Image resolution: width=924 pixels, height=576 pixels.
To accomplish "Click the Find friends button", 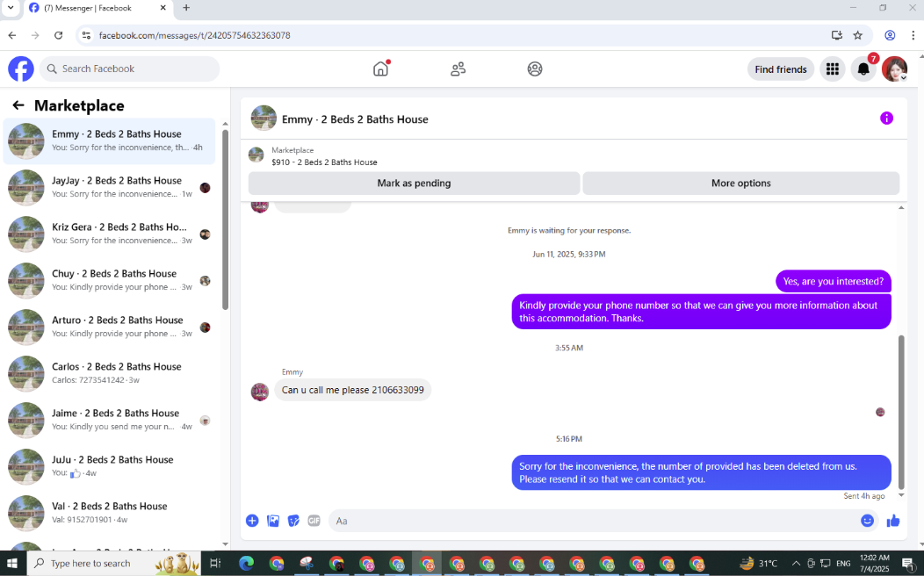I will (x=780, y=68).
